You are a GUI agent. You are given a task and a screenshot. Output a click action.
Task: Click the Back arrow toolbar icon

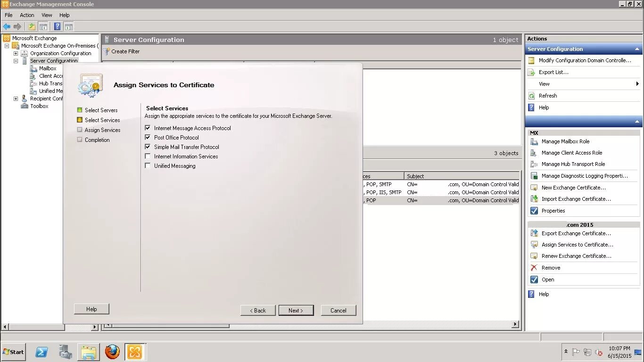(x=7, y=27)
